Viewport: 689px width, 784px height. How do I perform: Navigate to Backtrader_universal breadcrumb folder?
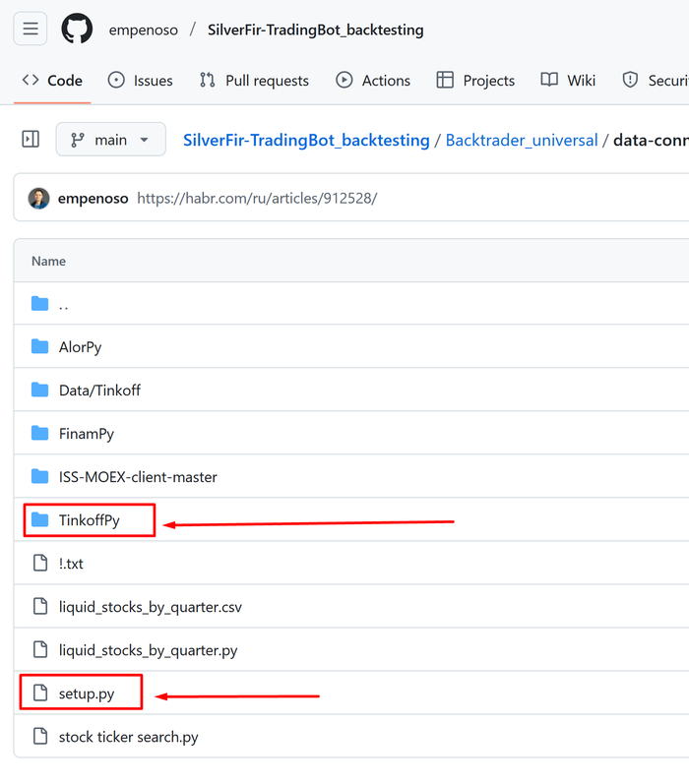coord(522,140)
